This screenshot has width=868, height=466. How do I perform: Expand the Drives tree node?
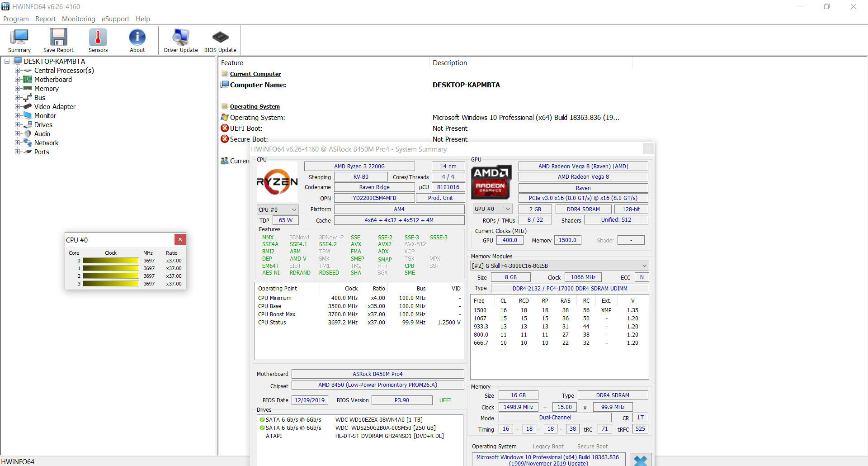click(17, 124)
